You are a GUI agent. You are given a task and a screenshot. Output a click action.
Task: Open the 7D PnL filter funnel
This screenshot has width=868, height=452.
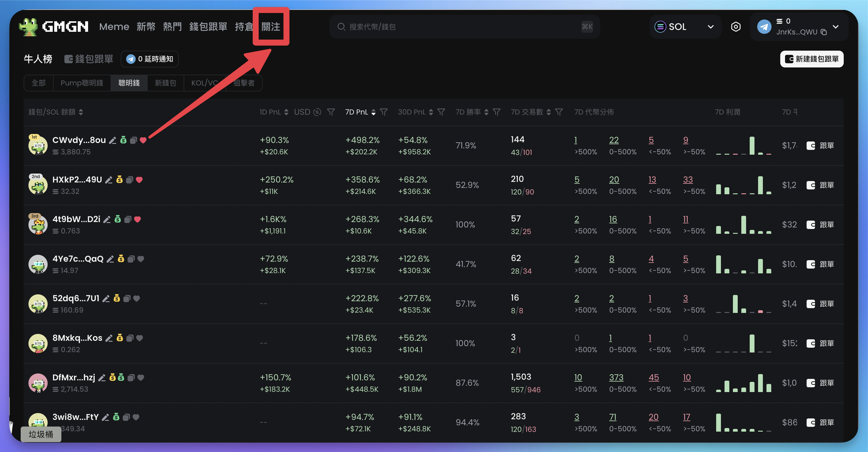(x=383, y=112)
